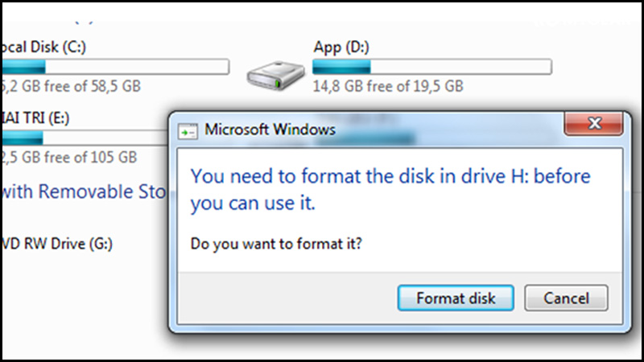Click the Local Disk (C:) usage bar
The height and width of the screenshot is (362, 644).
pos(114,66)
